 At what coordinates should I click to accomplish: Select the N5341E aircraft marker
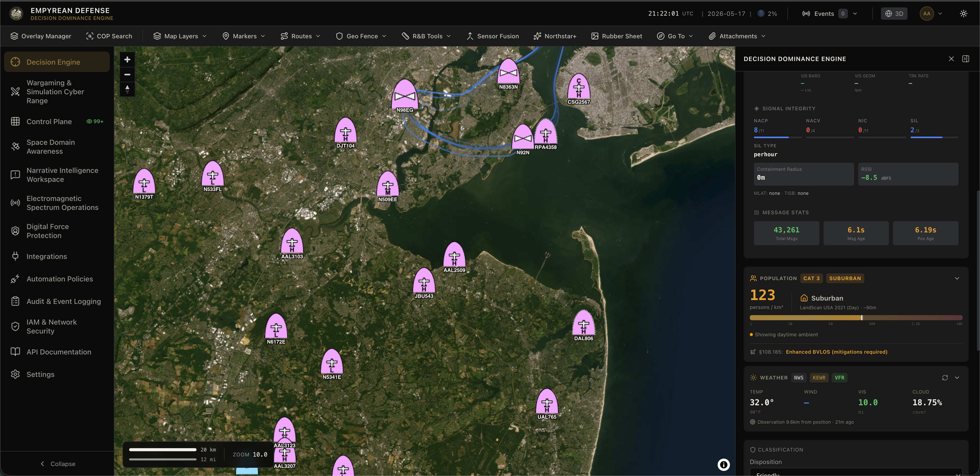(332, 364)
